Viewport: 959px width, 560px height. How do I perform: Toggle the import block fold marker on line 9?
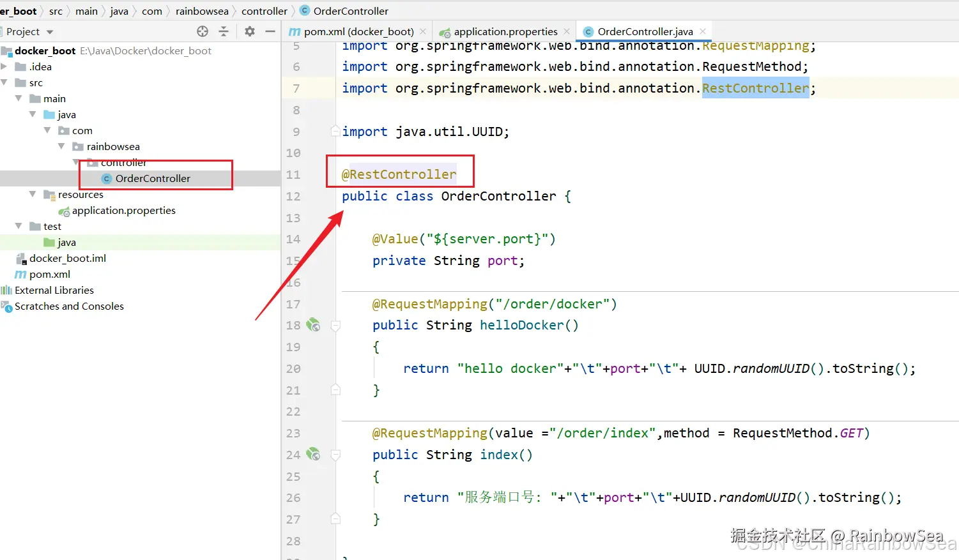point(335,131)
